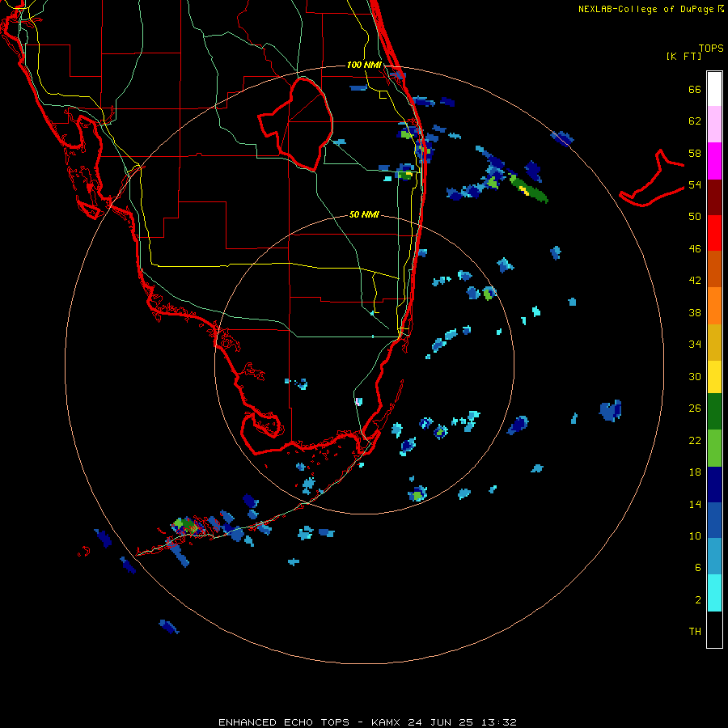Click the 6 legend value

pos(698,568)
